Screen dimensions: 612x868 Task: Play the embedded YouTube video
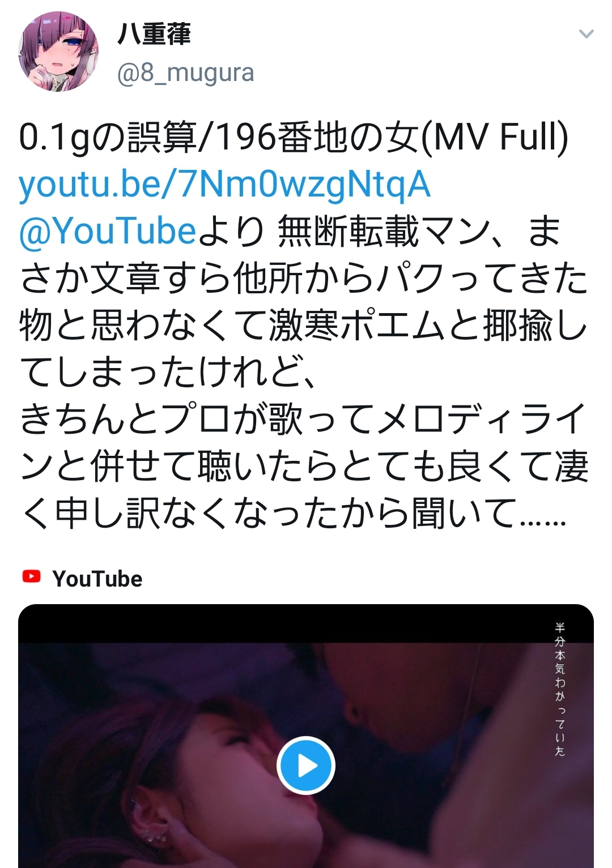click(306, 766)
